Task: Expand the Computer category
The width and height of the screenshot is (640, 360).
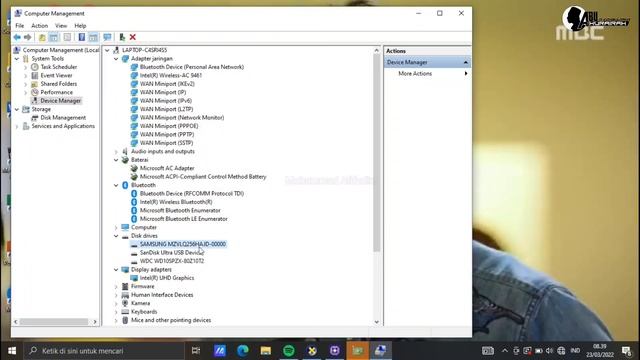Action: click(x=116, y=228)
